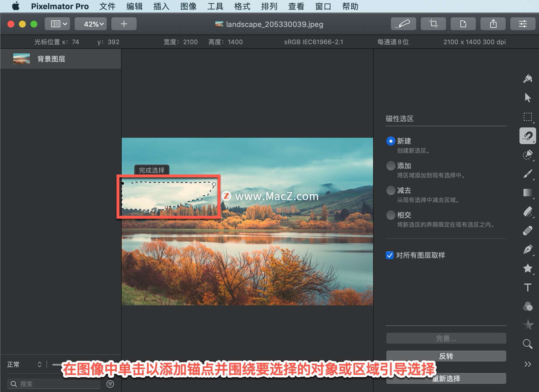This screenshot has height=392, width=539.
Task: Select the Style/paint bucket tool in the right toolbar
Action: [x=528, y=79]
